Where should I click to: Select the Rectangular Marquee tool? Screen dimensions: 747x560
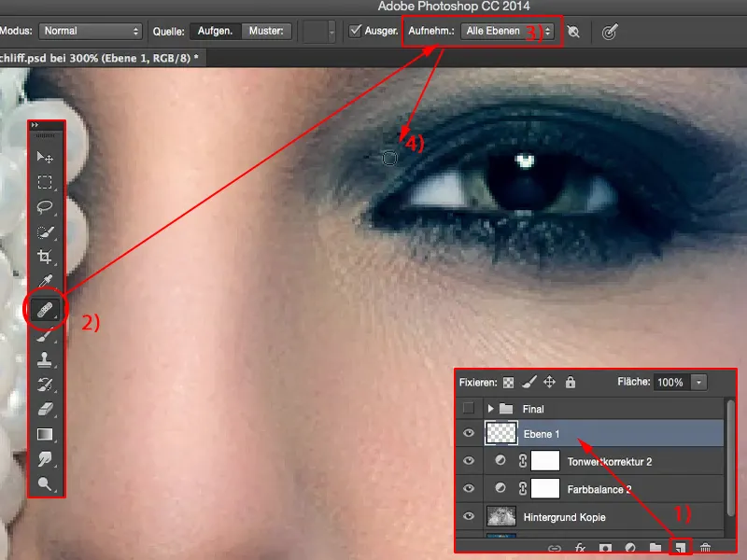[x=45, y=182]
